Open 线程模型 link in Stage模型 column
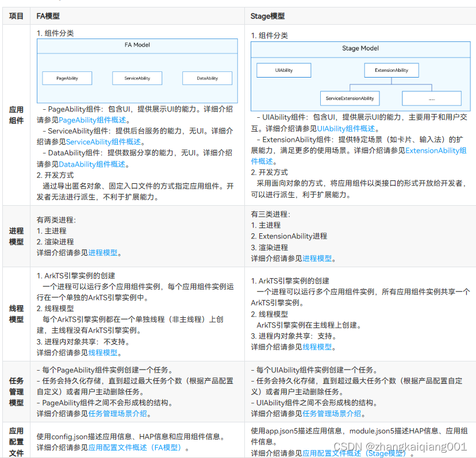Screen dimensions: 476x458 (x=317, y=347)
